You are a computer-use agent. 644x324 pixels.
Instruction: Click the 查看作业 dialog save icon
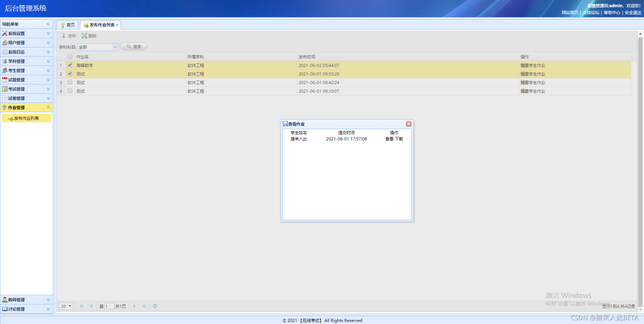(285, 124)
